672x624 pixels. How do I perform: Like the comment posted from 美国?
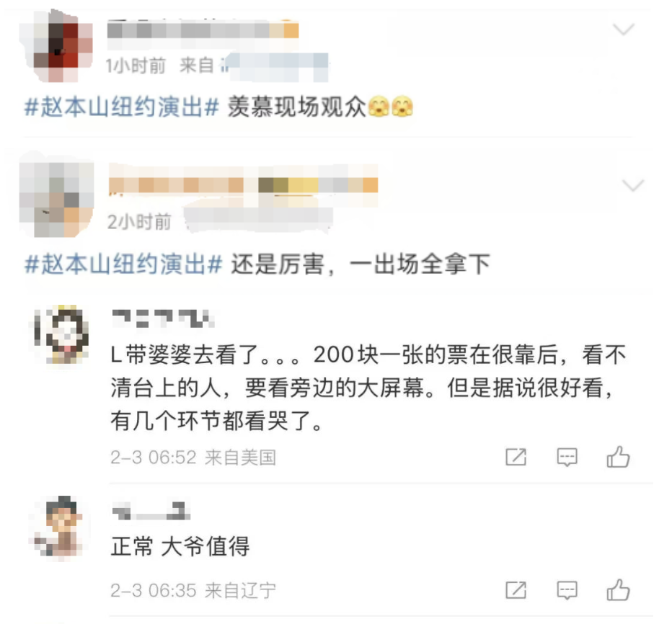pos(618,457)
